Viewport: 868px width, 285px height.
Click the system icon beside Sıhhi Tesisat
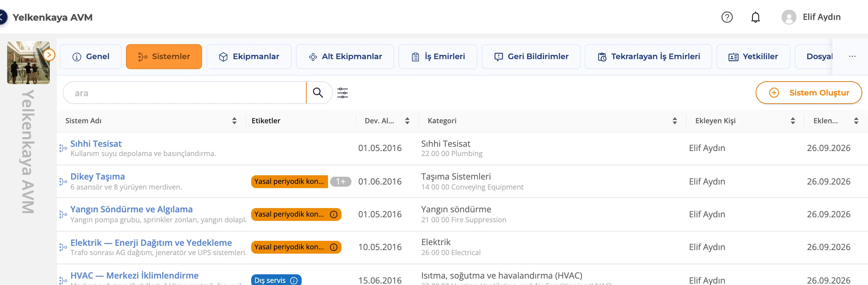pyautogui.click(x=63, y=148)
